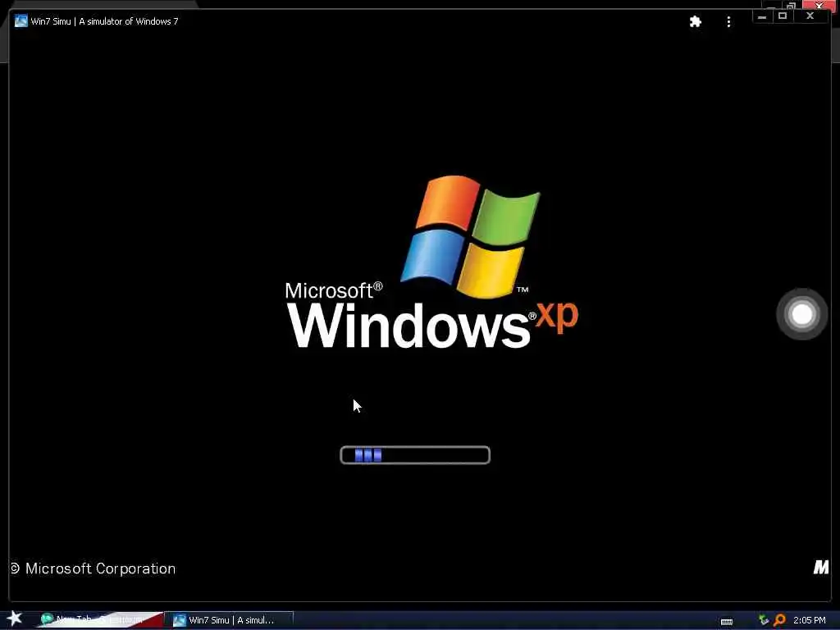Open the three-dot menu in Win7 Simu window
The height and width of the screenshot is (630, 840).
point(728,21)
